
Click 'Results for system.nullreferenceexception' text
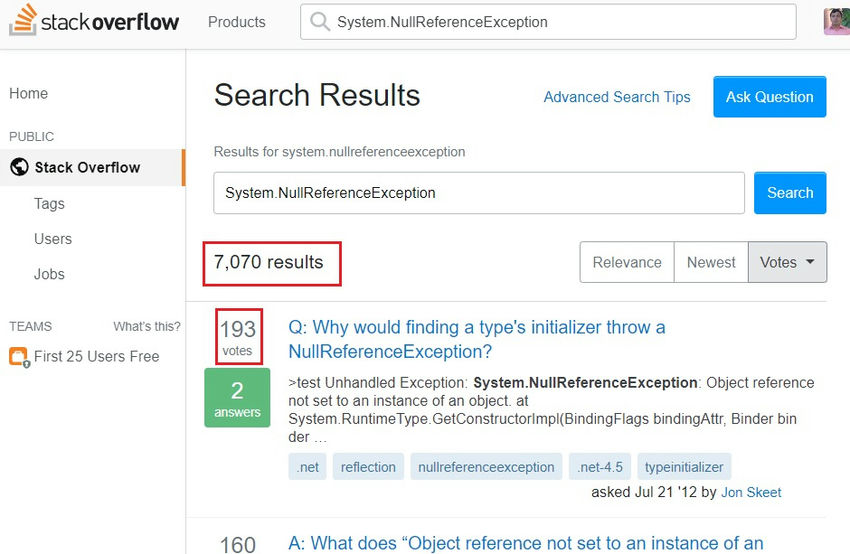[339, 152]
